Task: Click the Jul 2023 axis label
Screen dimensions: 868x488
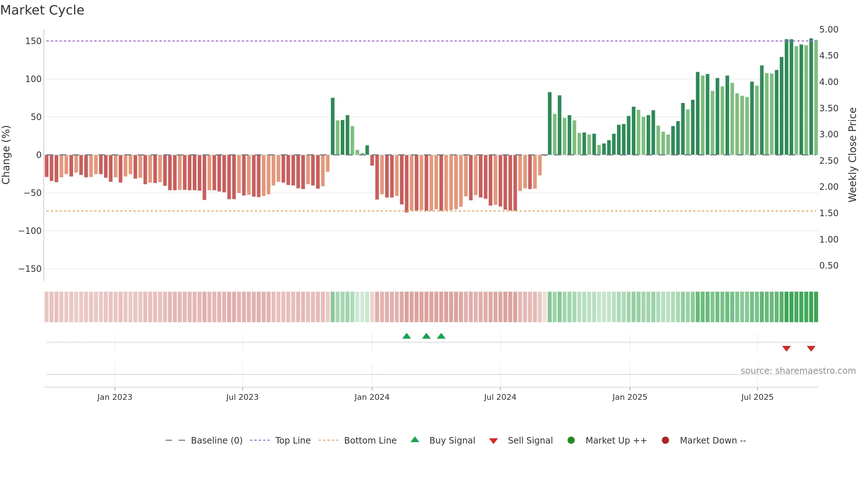Action: tap(242, 397)
